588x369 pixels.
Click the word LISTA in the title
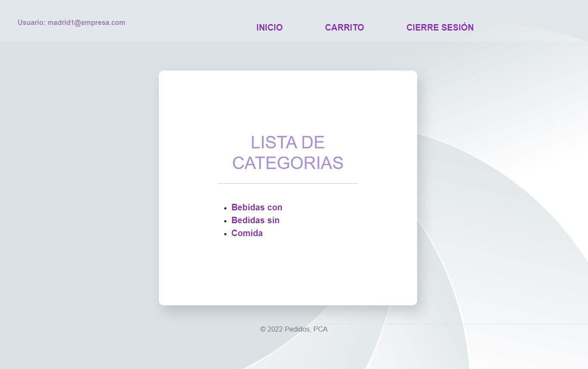point(274,142)
